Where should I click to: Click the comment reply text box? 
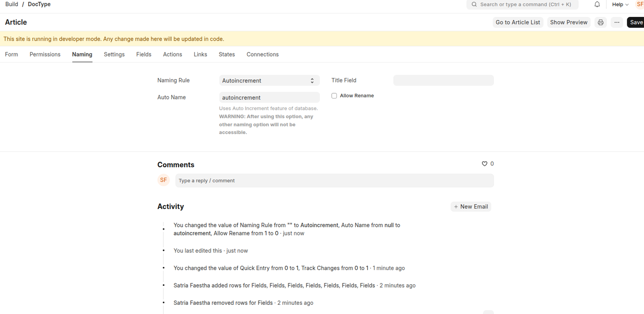(334, 181)
